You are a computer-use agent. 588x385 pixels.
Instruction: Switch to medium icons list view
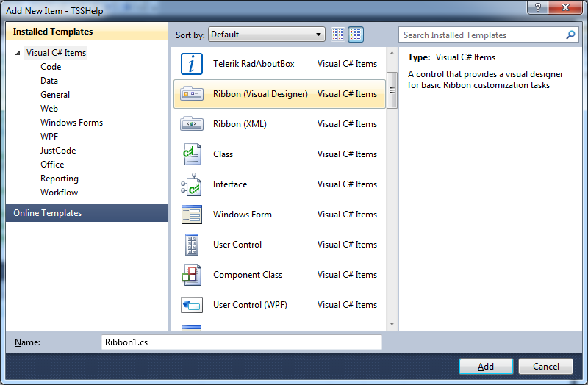click(x=356, y=35)
